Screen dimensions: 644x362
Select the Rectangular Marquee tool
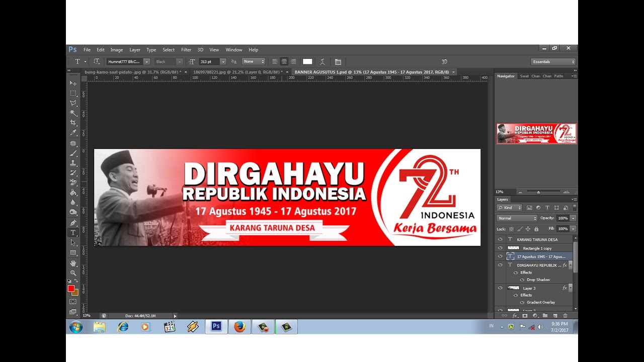pos(73,93)
